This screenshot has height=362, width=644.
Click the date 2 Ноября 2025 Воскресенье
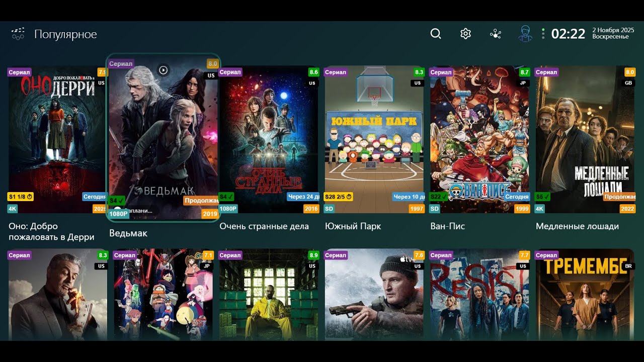point(613,33)
